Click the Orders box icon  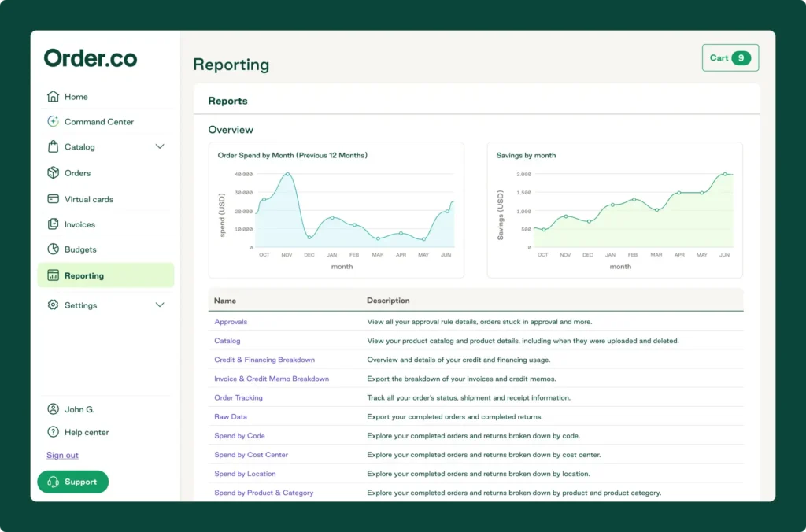click(54, 173)
